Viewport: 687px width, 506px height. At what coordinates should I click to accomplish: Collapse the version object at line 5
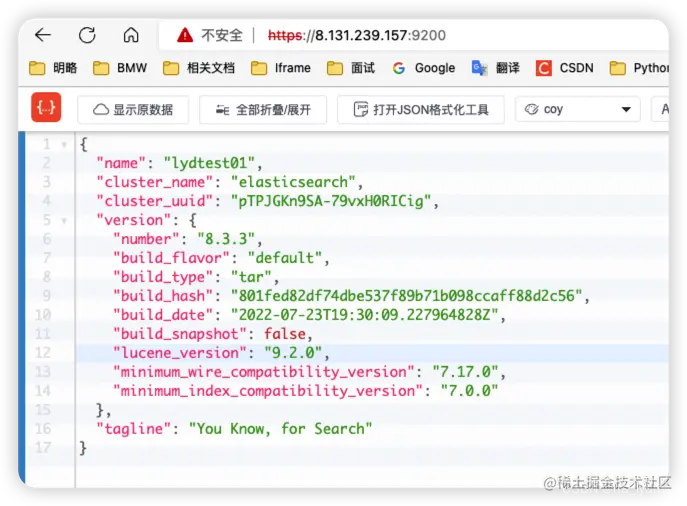(64, 220)
